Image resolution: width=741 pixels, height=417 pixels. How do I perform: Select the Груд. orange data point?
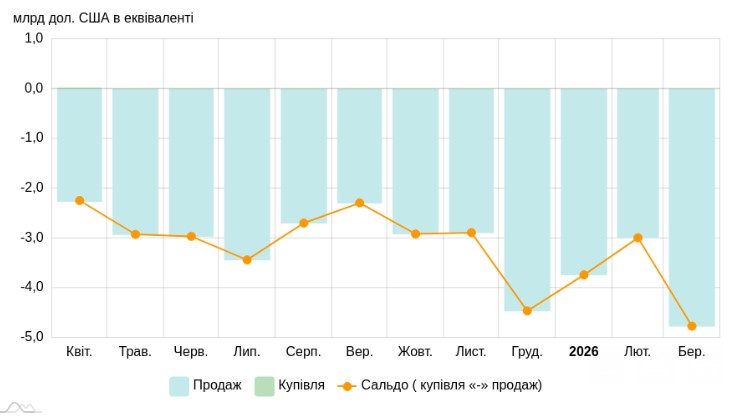click(x=527, y=311)
